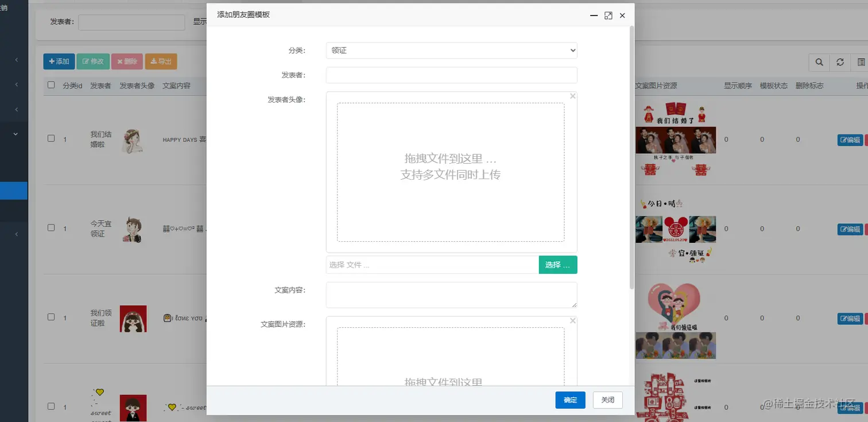Click the 我们结婚啦 cell in the 发表者 column
Screen dimensions: 868x422
click(x=101, y=139)
